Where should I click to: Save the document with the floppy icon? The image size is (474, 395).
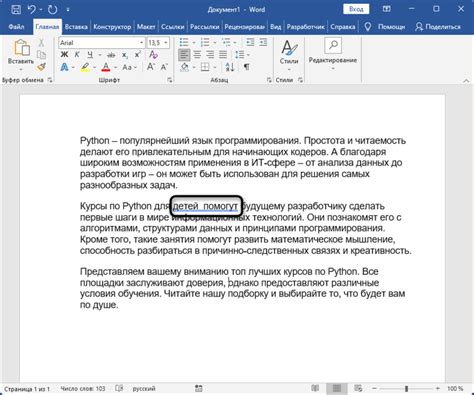click(16, 9)
